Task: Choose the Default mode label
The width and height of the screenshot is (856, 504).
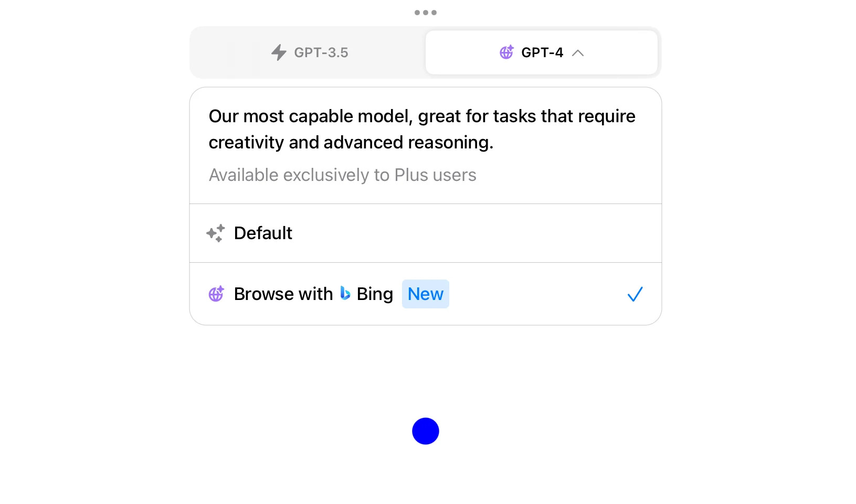Action: [x=263, y=233]
